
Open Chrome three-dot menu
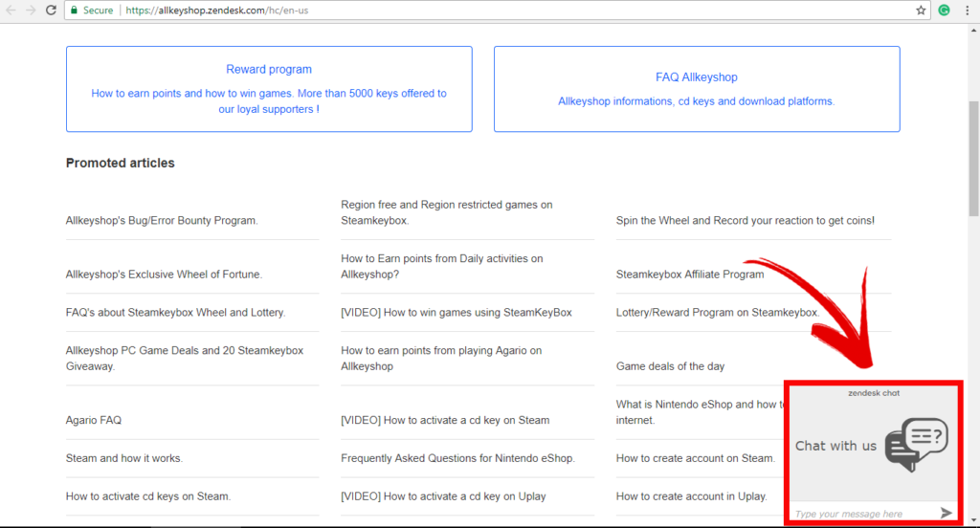[968, 10]
